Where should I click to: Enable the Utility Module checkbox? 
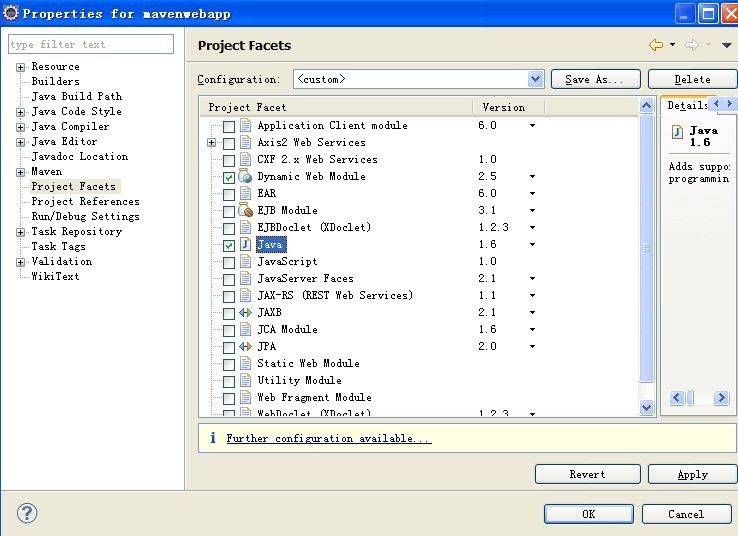point(229,381)
